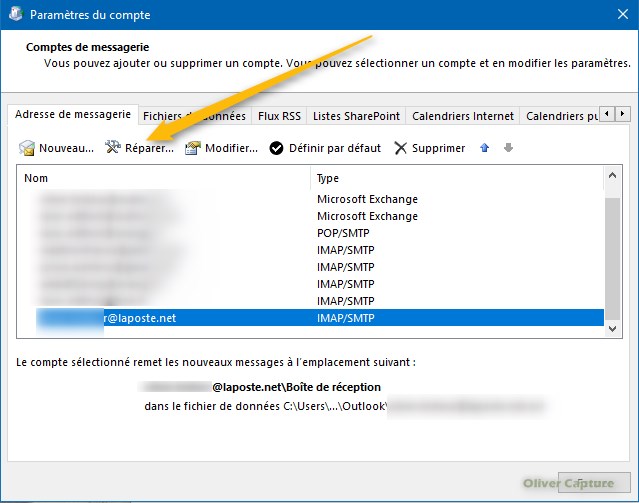Click the dialog title bar icon
639x503 pixels.
pyautogui.click(x=16, y=14)
